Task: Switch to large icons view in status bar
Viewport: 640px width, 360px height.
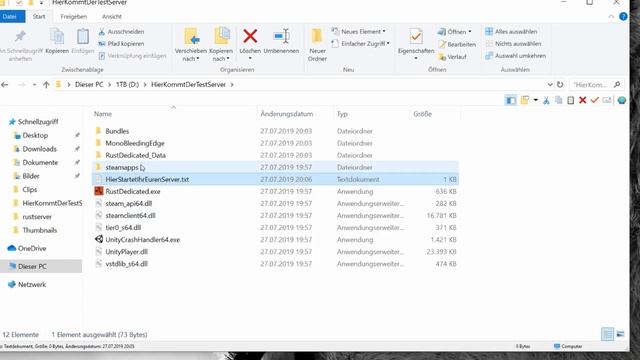Action: pos(620,334)
